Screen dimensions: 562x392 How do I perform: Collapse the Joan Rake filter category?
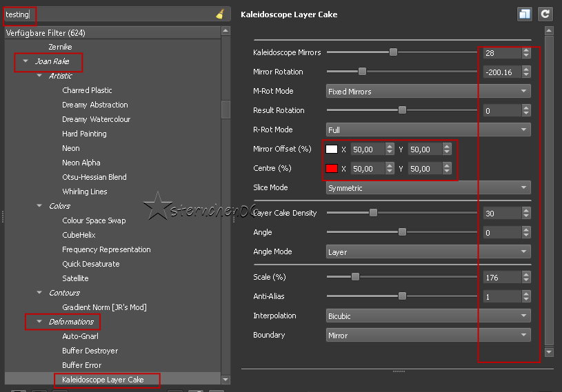[x=26, y=61]
